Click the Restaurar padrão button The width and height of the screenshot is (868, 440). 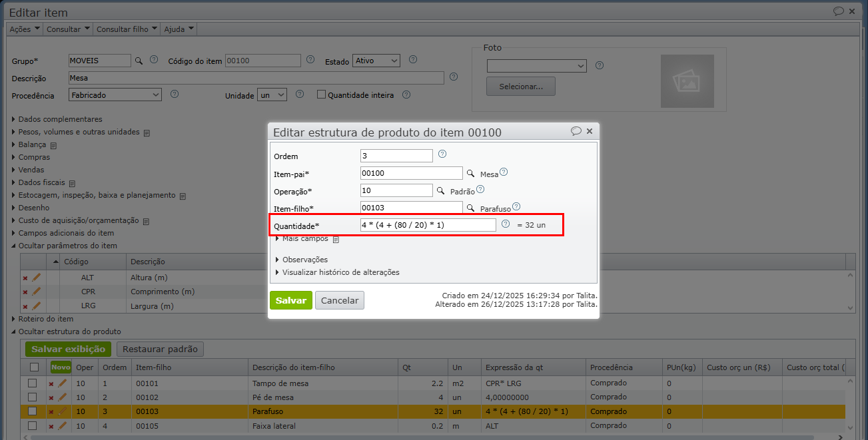click(160, 349)
